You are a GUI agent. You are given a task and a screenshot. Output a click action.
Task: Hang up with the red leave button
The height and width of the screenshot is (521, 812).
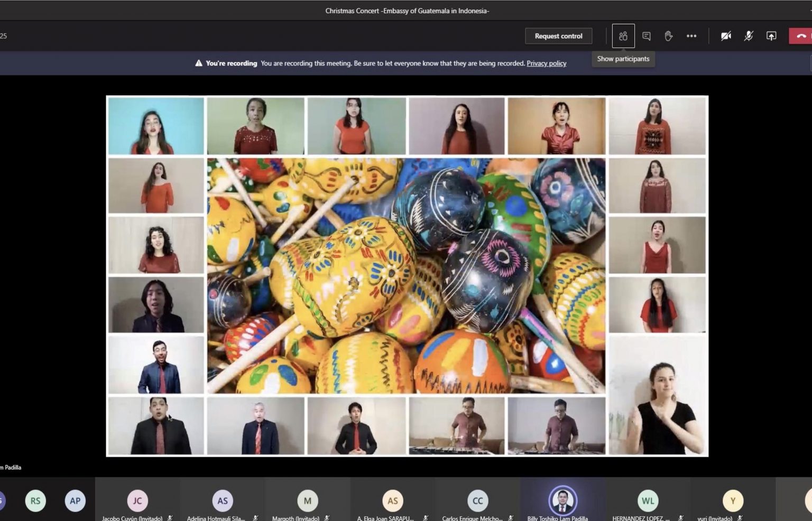801,36
